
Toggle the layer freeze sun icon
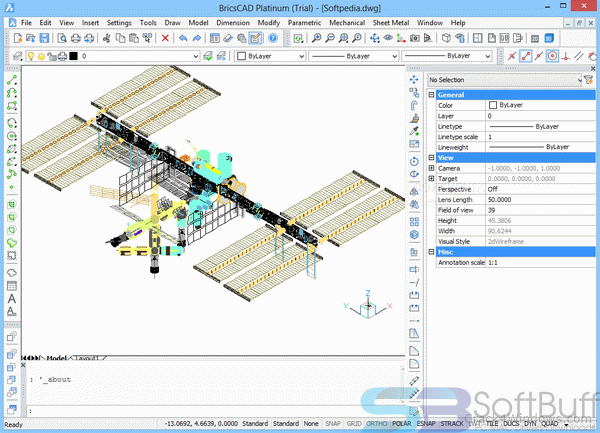41,56
